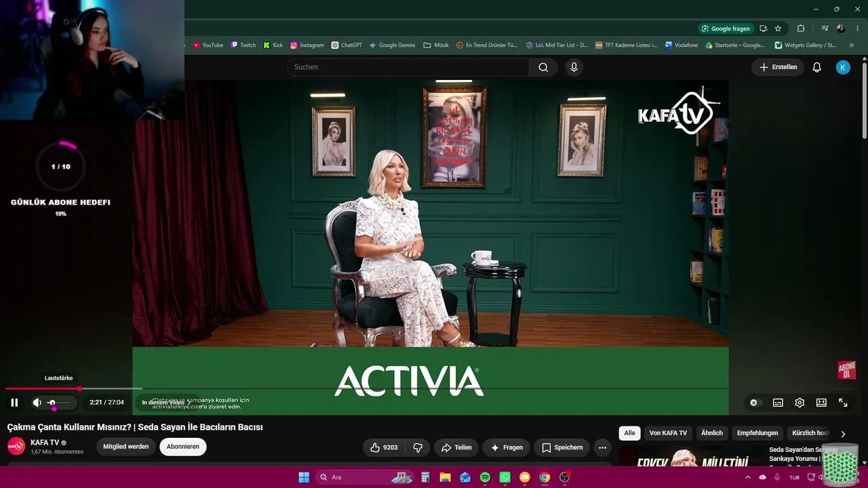Screen dimensions: 868x488
Task: Open Chrome media controls icon
Action: 825,28
